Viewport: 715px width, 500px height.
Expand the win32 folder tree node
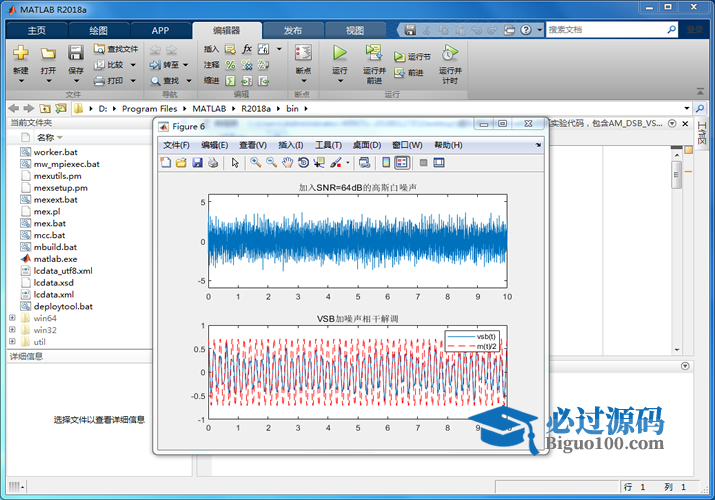pos(12,330)
